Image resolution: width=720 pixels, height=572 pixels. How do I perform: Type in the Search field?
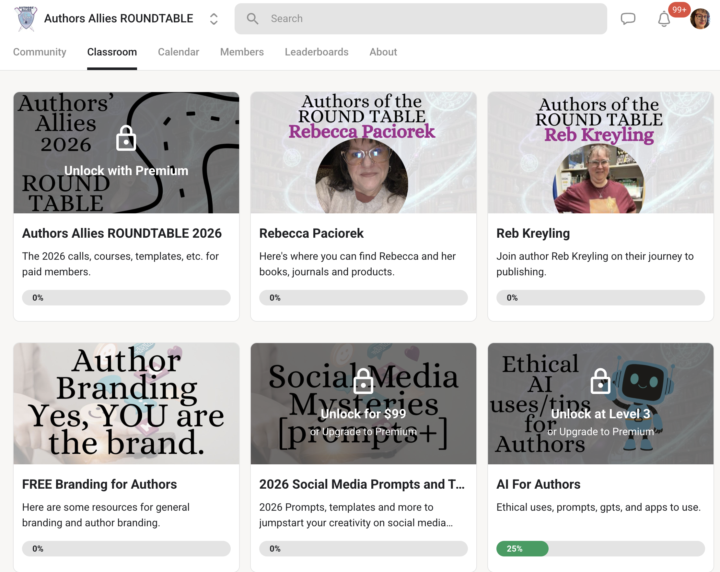click(430, 19)
